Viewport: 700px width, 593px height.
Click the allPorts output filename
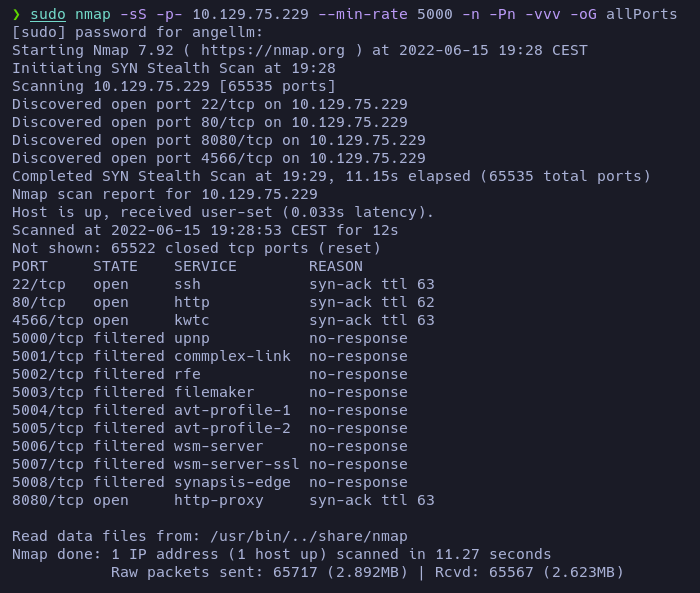point(642,14)
